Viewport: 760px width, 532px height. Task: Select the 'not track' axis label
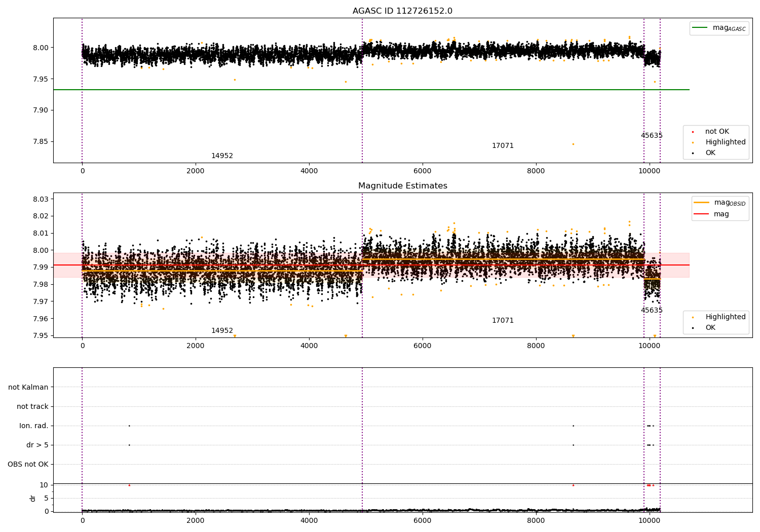(x=32, y=406)
